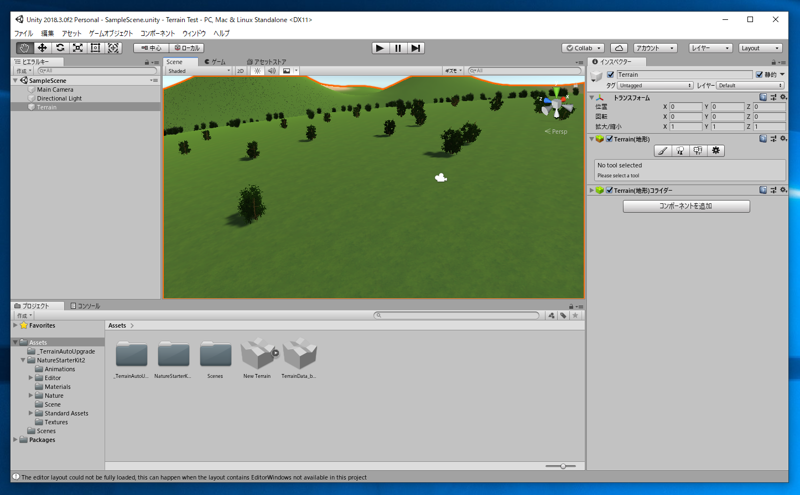800x495 pixels.
Task: Toggle Terrain object active checkbox
Action: (x=610, y=75)
